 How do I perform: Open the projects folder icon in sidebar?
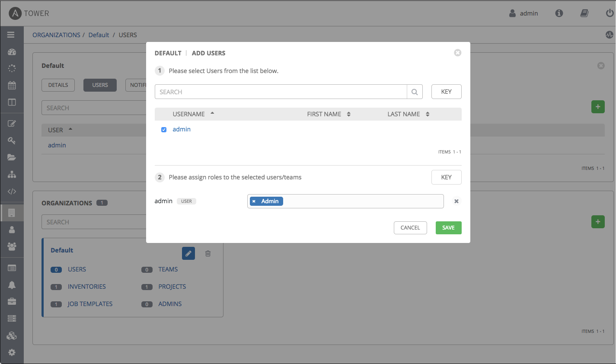12,157
